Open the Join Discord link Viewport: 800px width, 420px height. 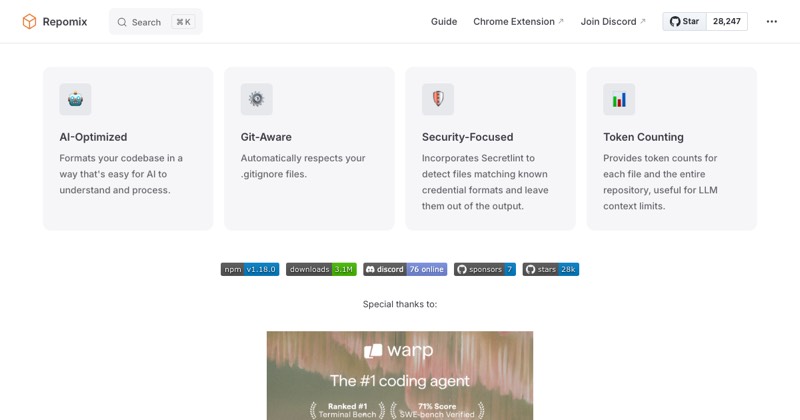(613, 21)
